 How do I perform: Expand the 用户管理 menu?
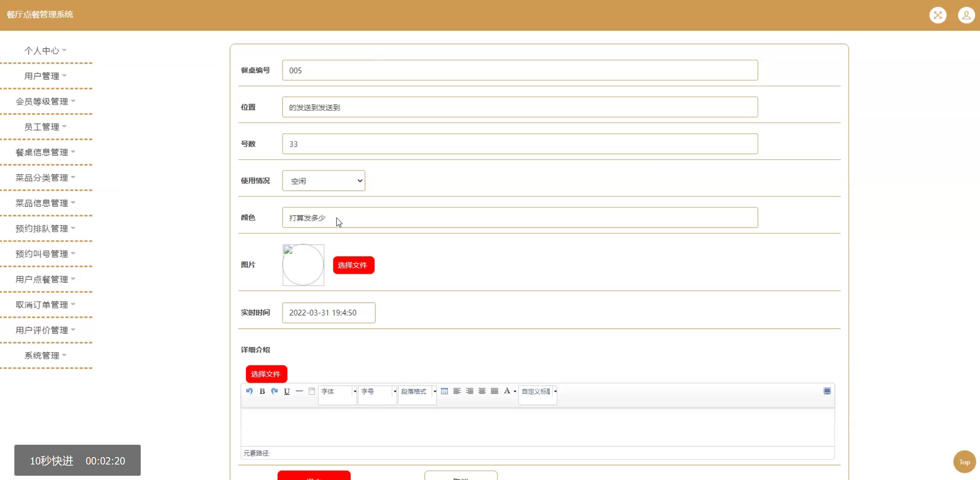click(45, 76)
